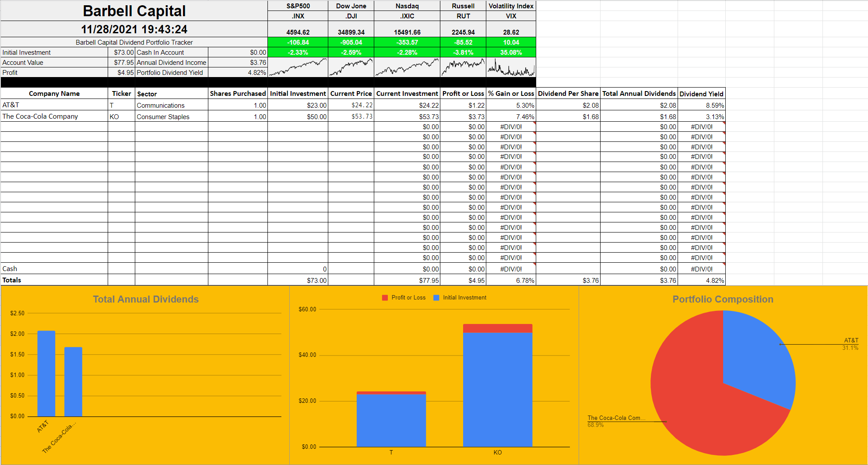This screenshot has height=465, width=868.
Task: Select totals current investment $77.95
Action: coord(407,280)
